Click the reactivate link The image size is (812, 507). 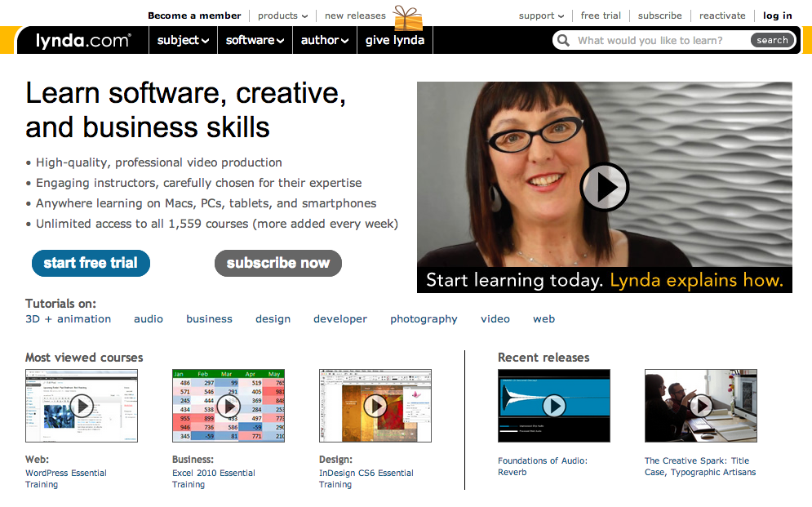click(x=722, y=16)
